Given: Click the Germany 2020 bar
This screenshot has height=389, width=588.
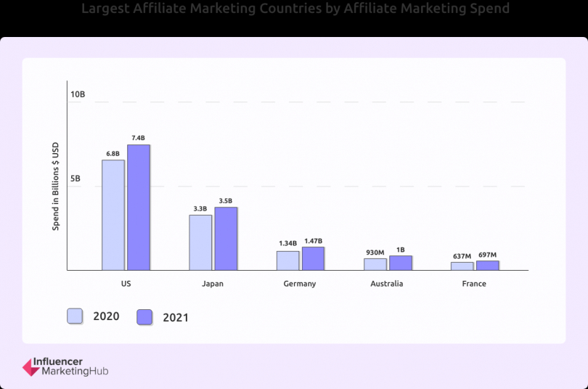Looking at the screenshot, I should 288,261.
